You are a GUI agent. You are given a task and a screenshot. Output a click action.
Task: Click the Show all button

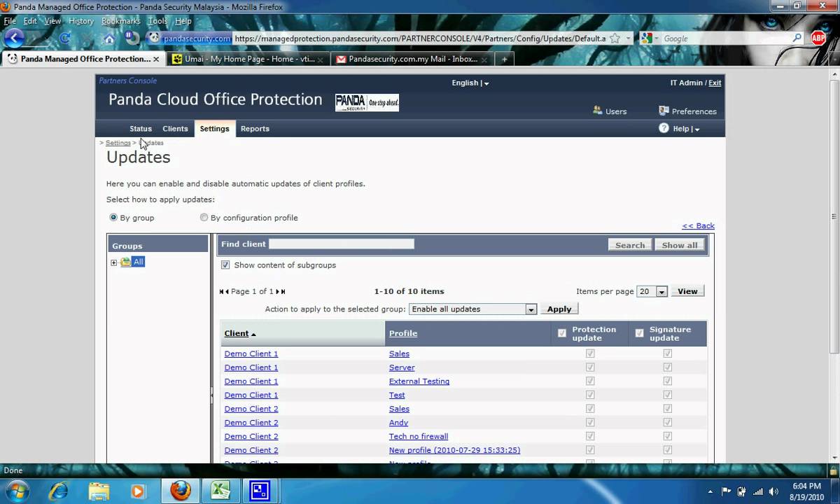coord(680,245)
